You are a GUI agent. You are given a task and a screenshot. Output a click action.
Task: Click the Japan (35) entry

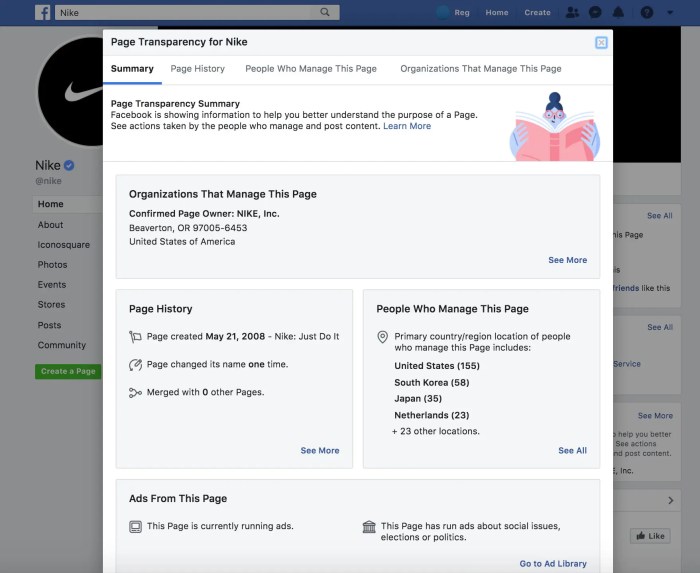click(x=418, y=399)
